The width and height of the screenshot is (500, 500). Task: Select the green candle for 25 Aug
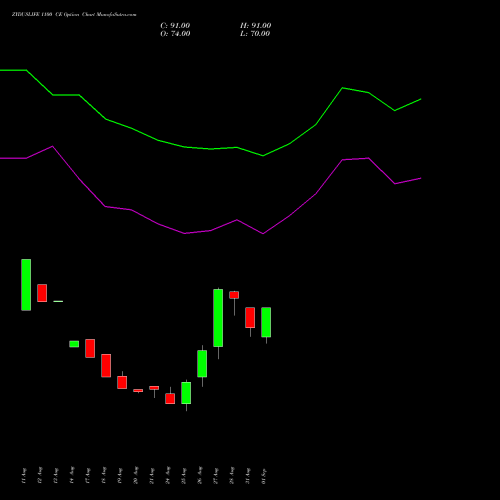[186, 393]
